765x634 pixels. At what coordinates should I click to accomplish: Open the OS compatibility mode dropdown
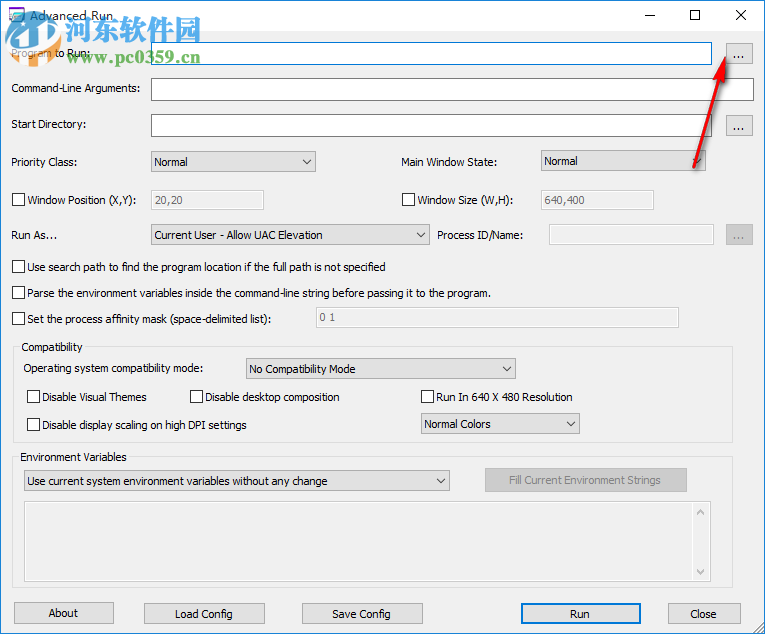click(x=381, y=369)
